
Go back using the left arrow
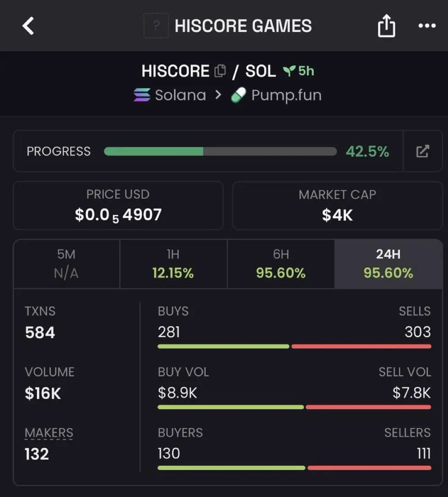coord(28,26)
